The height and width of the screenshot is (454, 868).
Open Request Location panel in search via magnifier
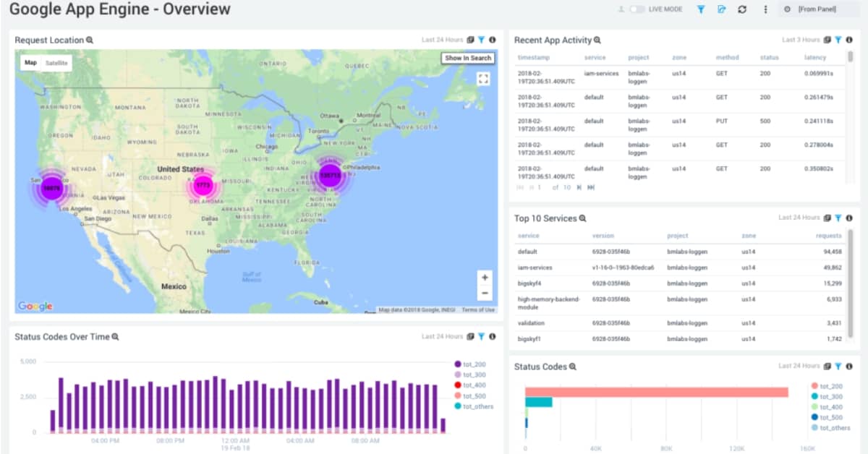pos(90,40)
